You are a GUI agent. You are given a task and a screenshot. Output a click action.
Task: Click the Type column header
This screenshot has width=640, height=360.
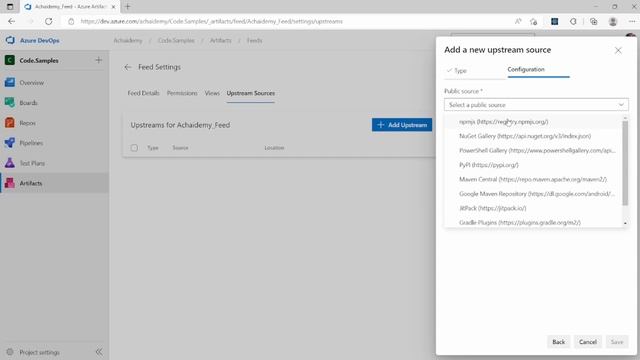pos(153,148)
